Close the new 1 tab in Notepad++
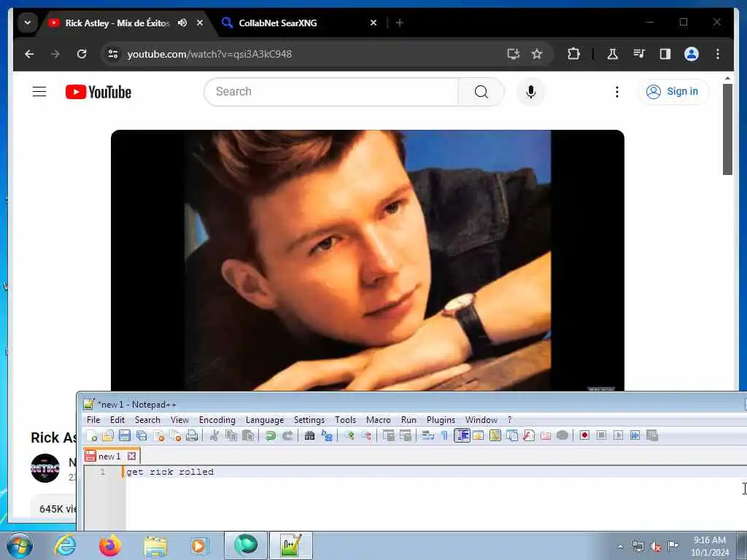The width and height of the screenshot is (747, 560). click(x=131, y=456)
